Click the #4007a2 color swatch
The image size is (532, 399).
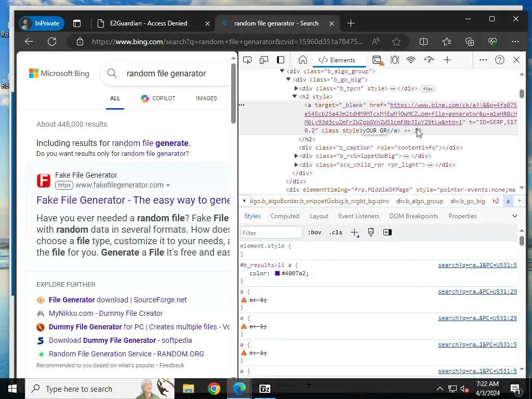(277, 273)
